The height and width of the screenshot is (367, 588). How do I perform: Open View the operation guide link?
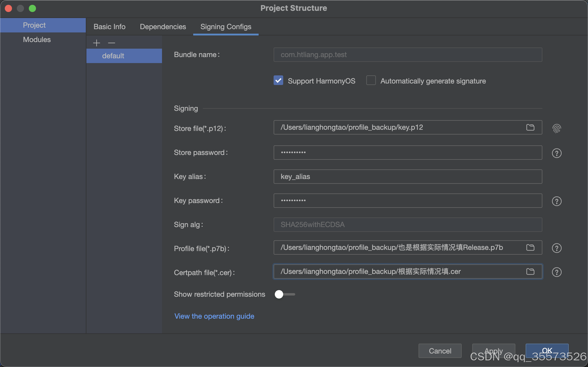(214, 316)
